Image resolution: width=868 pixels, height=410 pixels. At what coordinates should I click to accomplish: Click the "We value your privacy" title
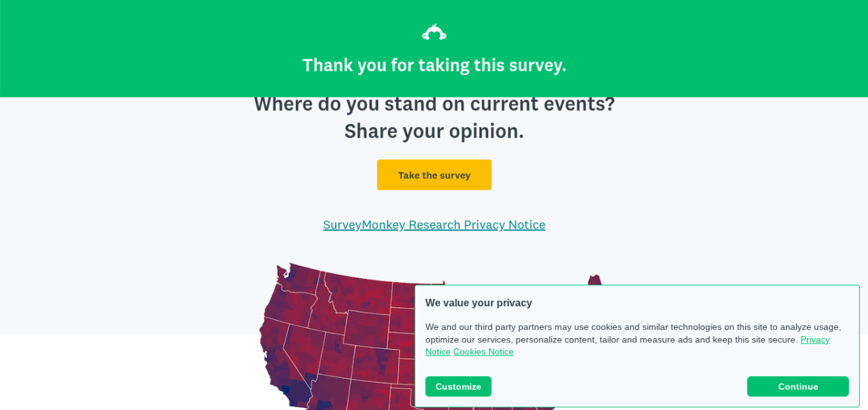[478, 303]
